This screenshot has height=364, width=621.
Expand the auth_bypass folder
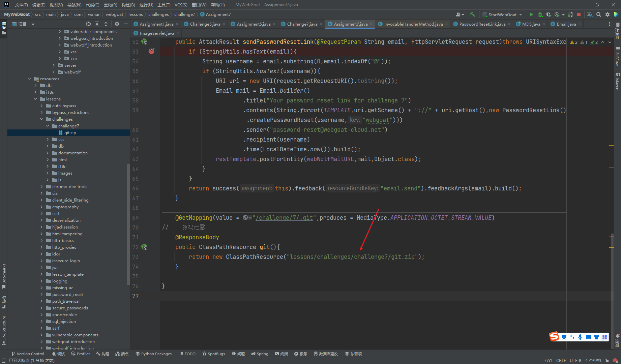coord(41,105)
